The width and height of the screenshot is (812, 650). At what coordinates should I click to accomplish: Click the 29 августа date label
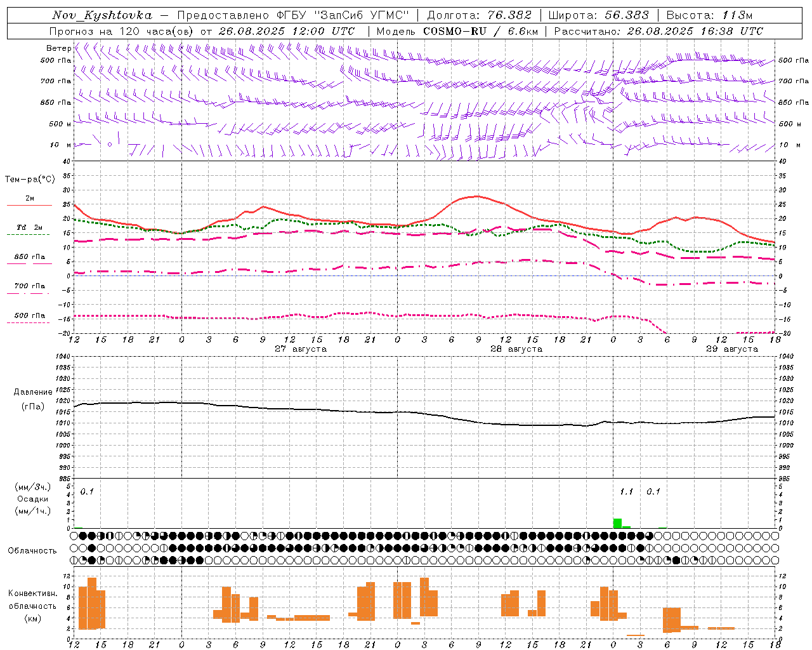click(x=732, y=349)
